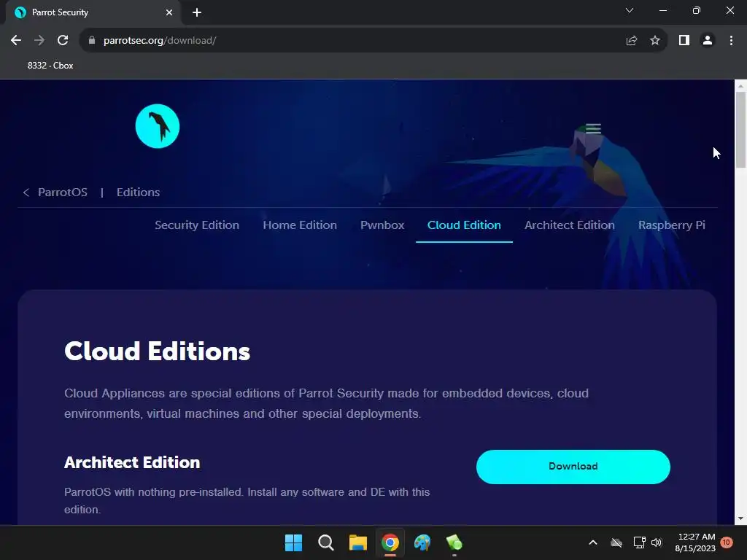The image size is (747, 560).
Task: Open the tab search chevron in title bar
Action: click(630, 10)
